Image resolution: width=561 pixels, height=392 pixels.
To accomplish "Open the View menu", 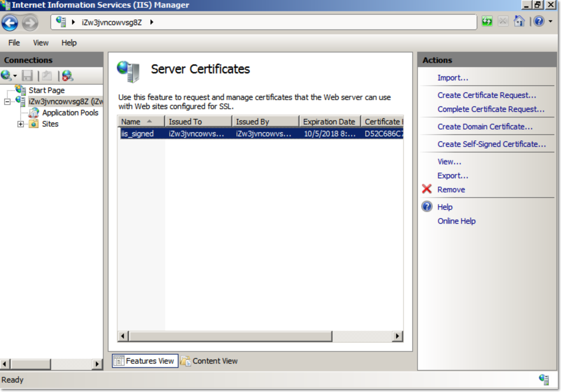I will 41,43.
